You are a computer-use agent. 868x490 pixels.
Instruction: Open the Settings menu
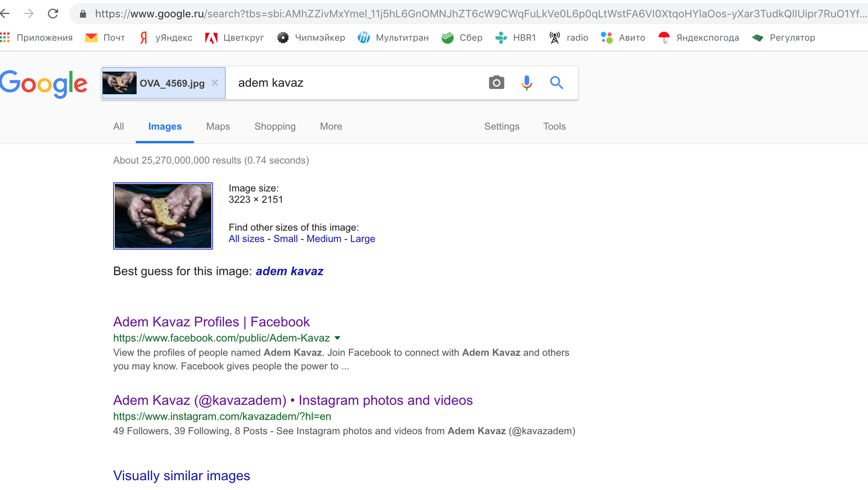[x=501, y=126]
